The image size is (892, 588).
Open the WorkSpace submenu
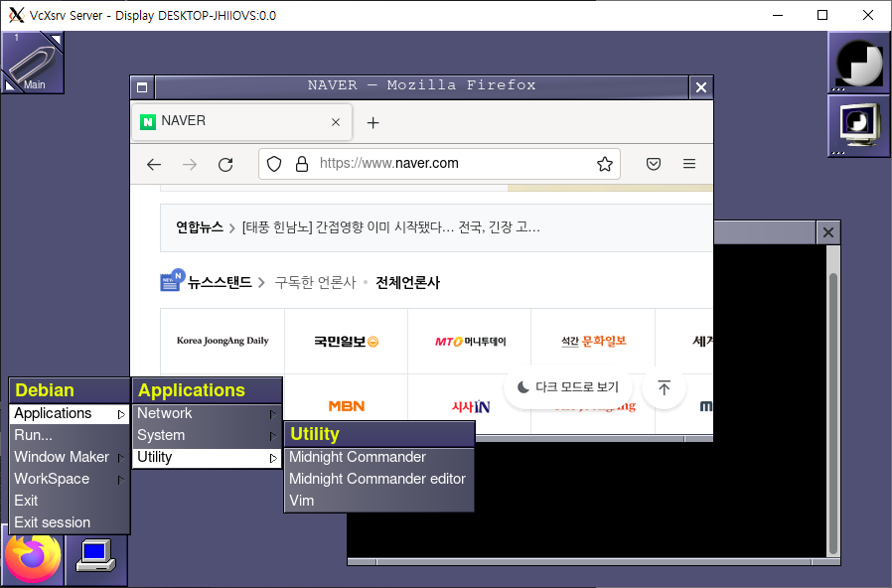click(70, 479)
